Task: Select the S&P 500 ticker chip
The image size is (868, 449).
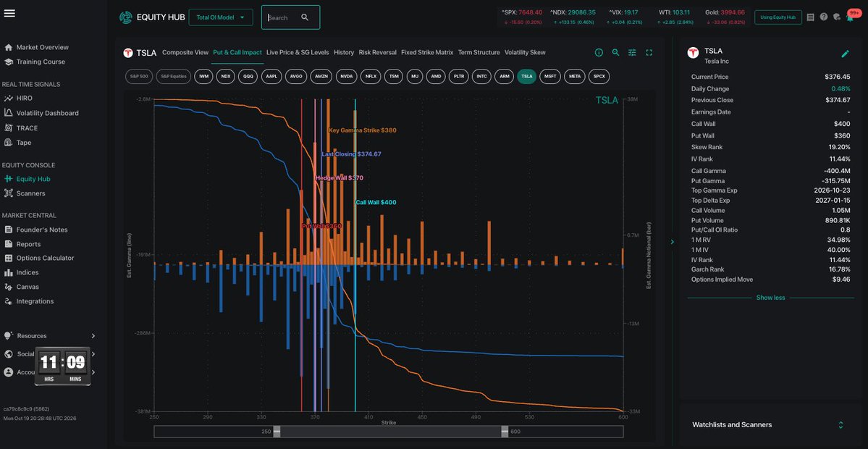Action: point(139,76)
